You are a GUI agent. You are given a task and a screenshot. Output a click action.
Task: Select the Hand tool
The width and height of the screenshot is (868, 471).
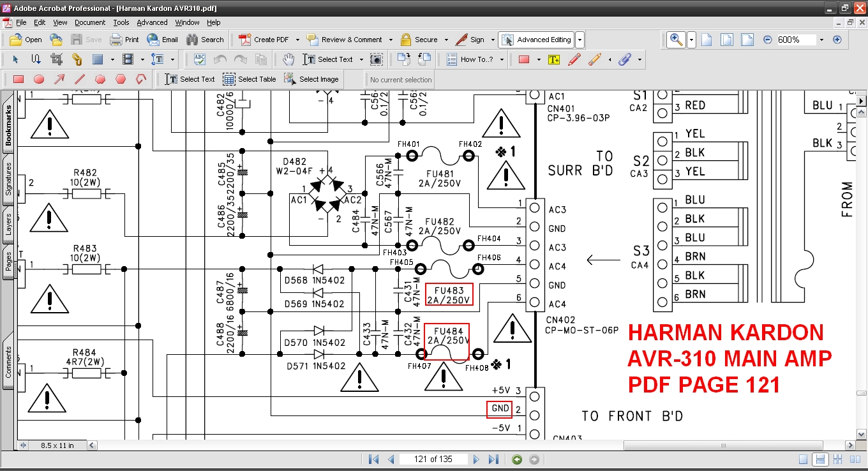288,59
